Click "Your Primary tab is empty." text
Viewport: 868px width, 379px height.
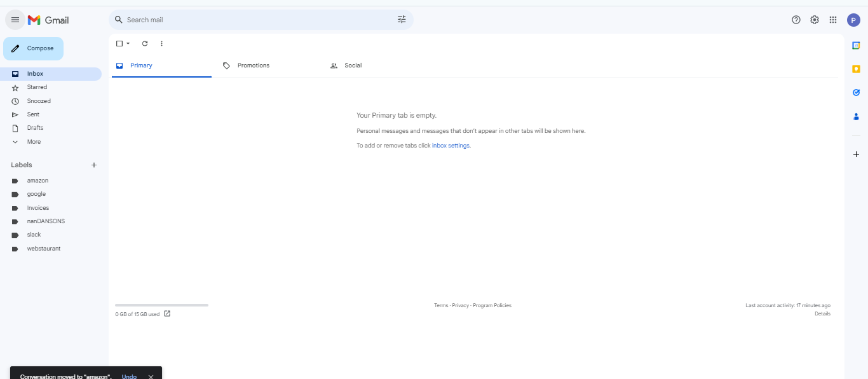pyautogui.click(x=397, y=115)
